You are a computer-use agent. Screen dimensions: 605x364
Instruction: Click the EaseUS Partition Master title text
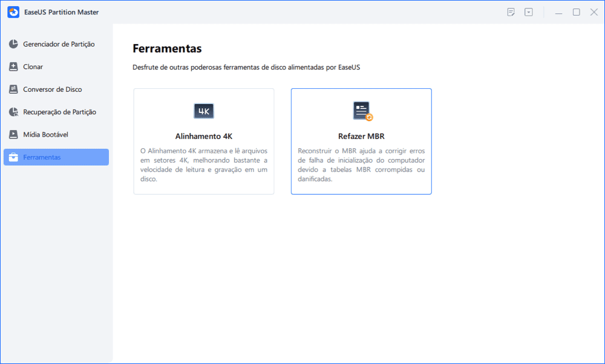click(x=61, y=12)
